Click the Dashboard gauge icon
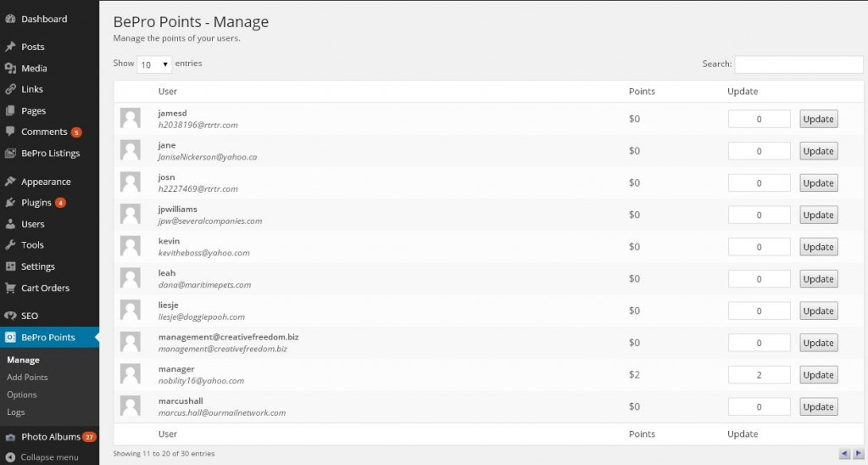868x465 pixels. [10, 19]
